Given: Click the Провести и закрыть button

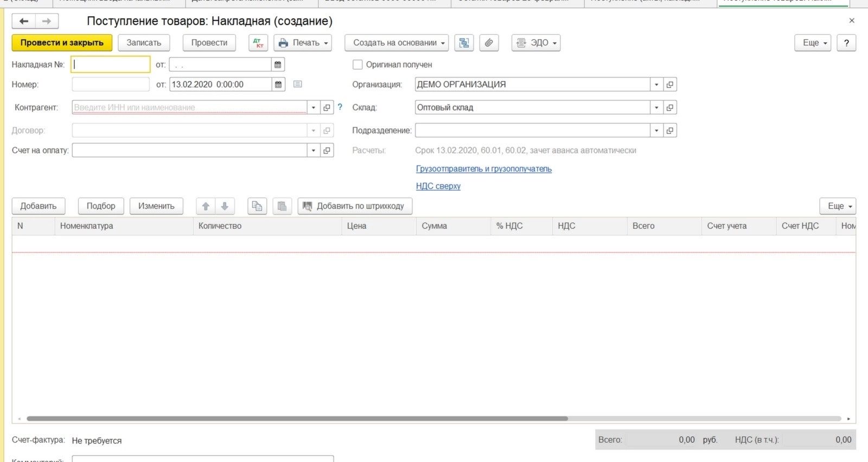Looking at the screenshot, I should coord(62,43).
